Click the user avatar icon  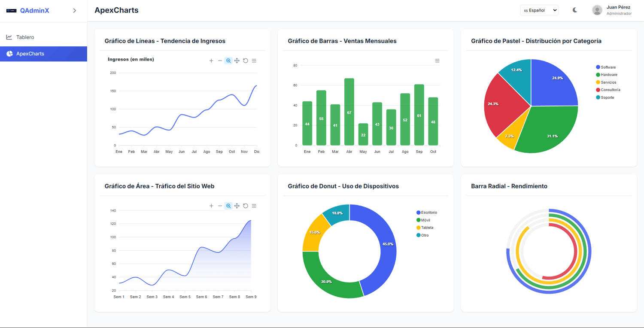(x=597, y=10)
